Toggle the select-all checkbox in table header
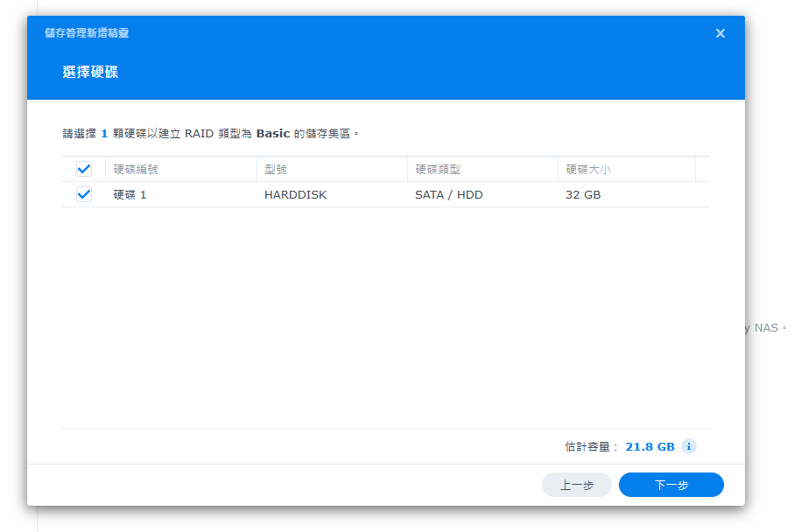Viewport: 801px width, 532px height. (x=84, y=169)
